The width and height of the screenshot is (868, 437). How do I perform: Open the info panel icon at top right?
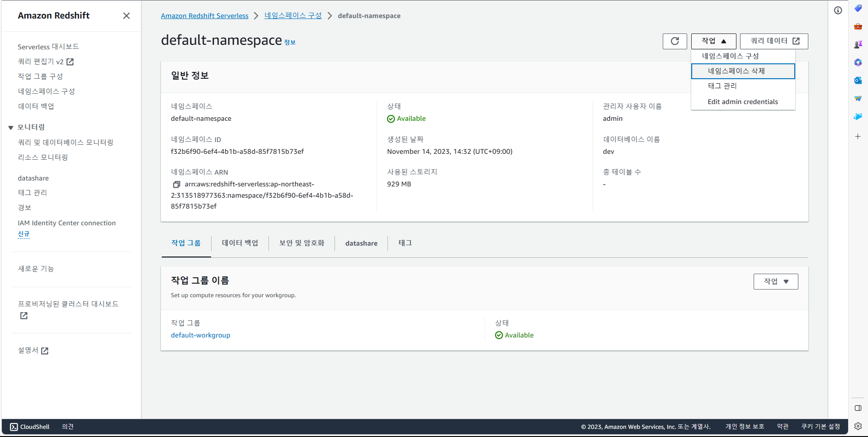pyautogui.click(x=838, y=10)
